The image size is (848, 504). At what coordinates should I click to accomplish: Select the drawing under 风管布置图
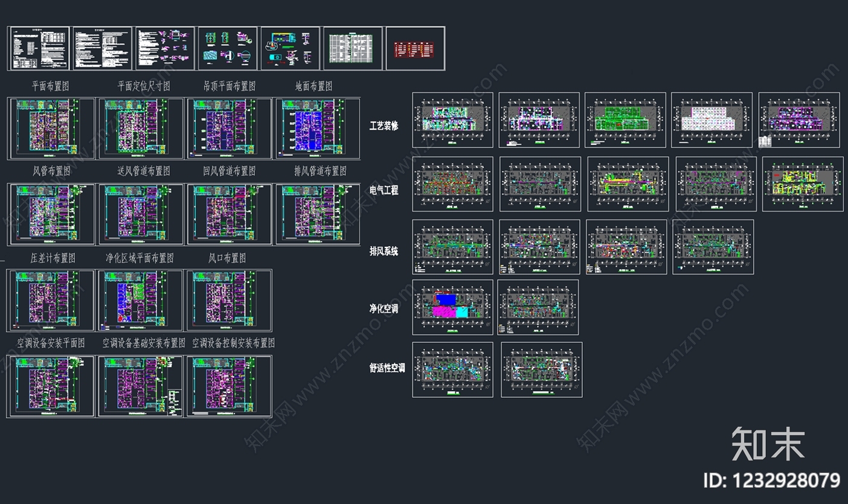[x=51, y=214]
